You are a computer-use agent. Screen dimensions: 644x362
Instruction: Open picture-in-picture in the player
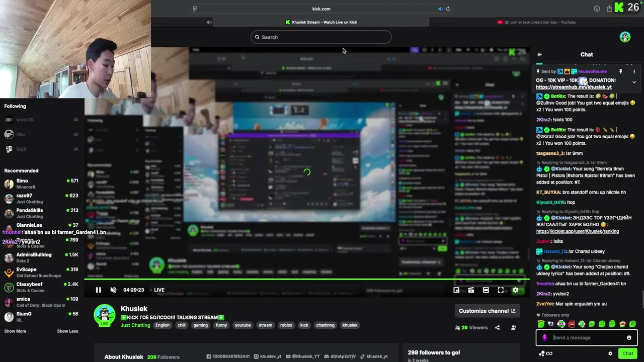pyautogui.click(x=456, y=290)
